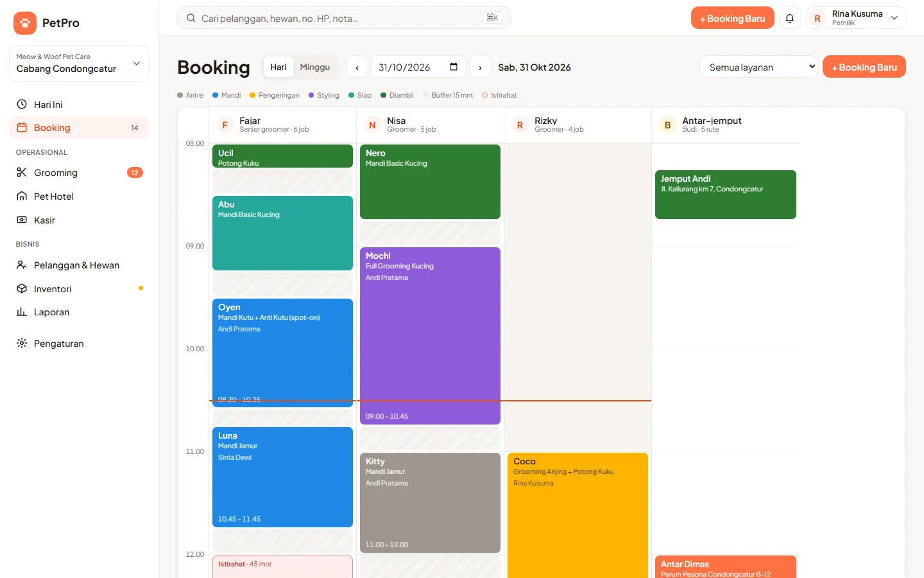Click Rizky's avatar badge

520,125
